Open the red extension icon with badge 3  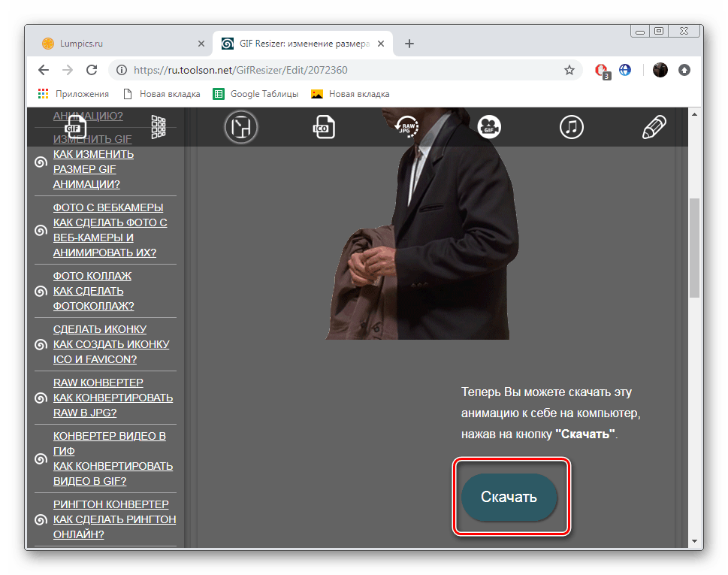pyautogui.click(x=603, y=71)
